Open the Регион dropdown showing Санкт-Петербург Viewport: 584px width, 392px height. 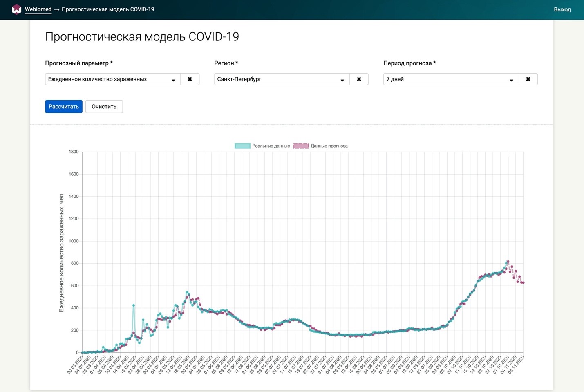point(282,79)
